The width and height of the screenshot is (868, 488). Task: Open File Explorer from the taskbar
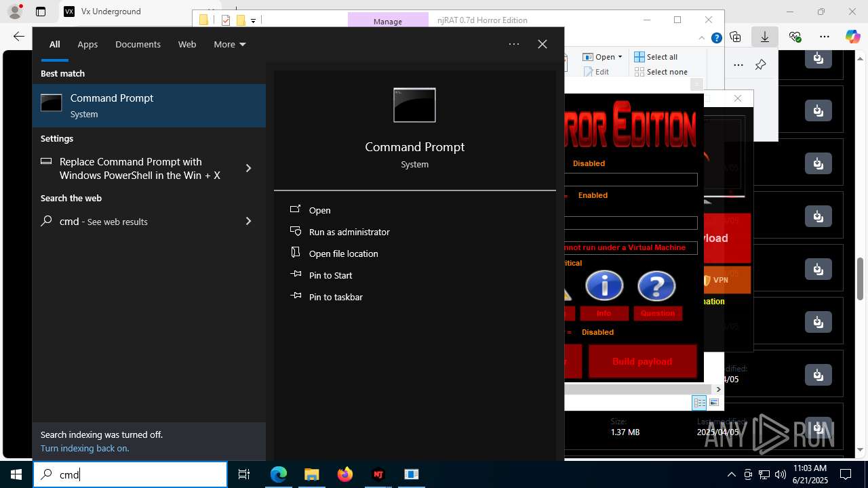click(x=311, y=474)
